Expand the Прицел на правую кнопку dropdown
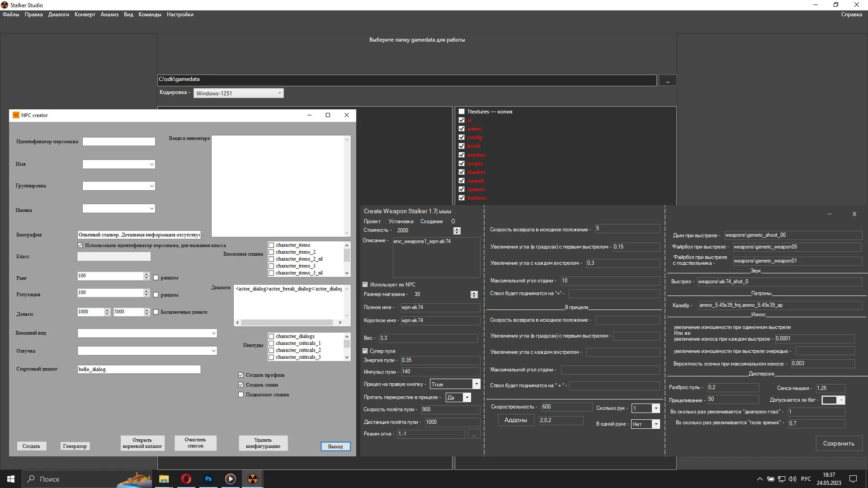The height and width of the screenshot is (488, 868). 476,384
